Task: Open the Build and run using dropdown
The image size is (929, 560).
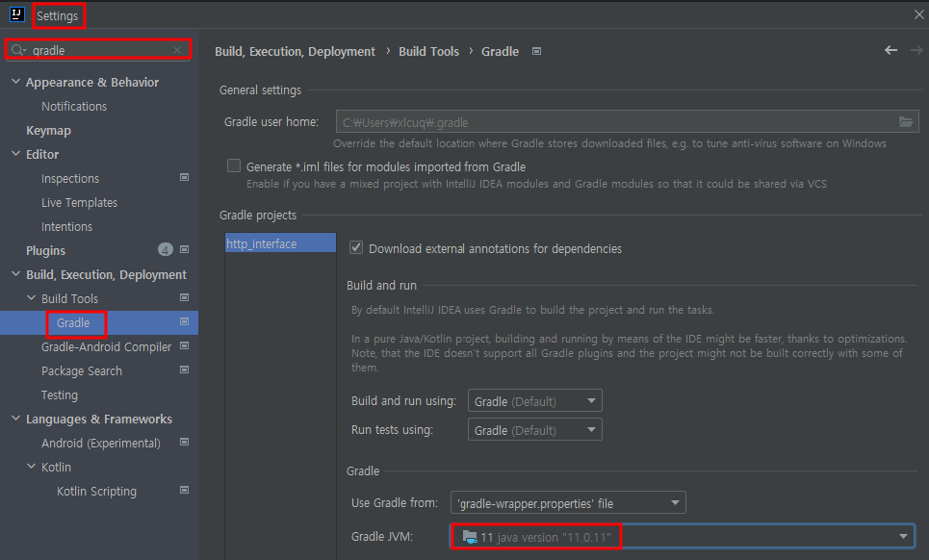Action: [535, 401]
